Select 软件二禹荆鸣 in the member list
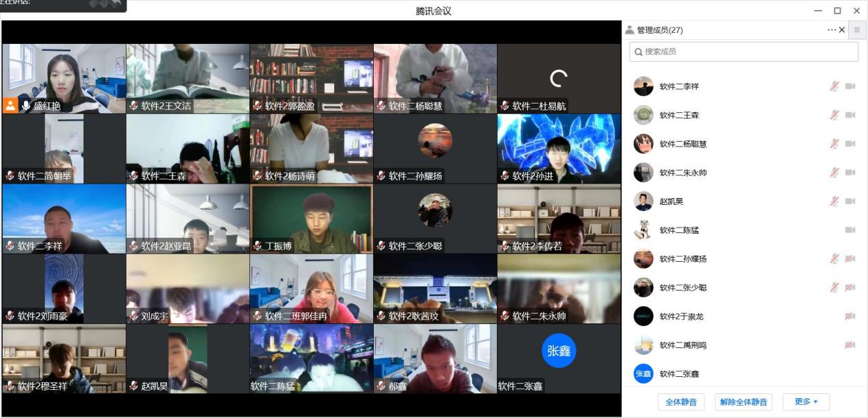868x418 pixels. pyautogui.click(x=682, y=345)
